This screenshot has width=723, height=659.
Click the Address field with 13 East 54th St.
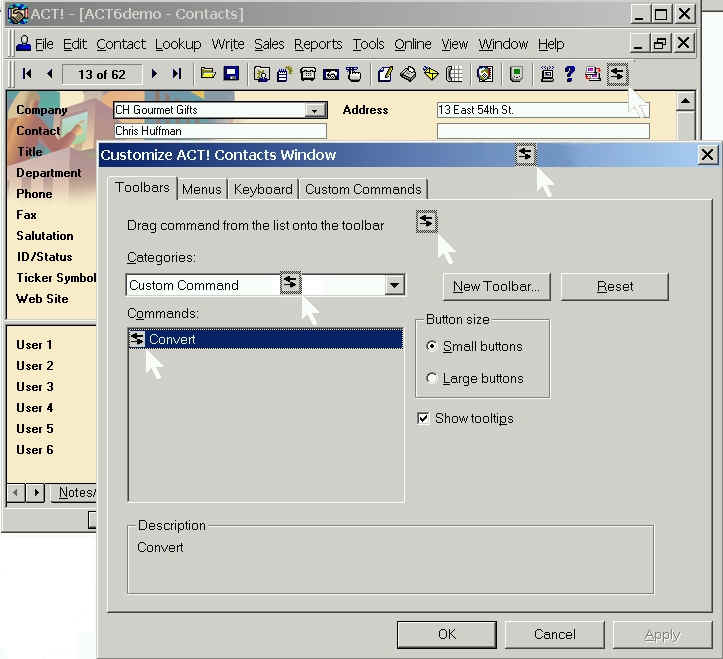pos(543,110)
